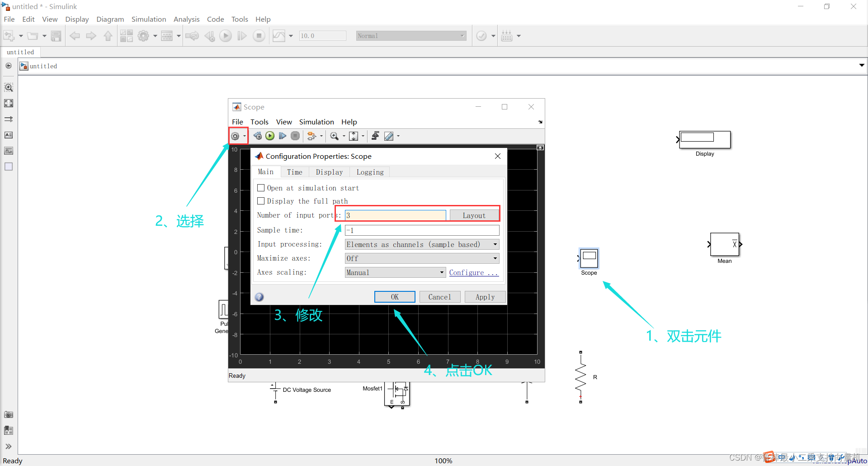Switch to the Display tab
The width and height of the screenshot is (868, 466).
[330, 172]
